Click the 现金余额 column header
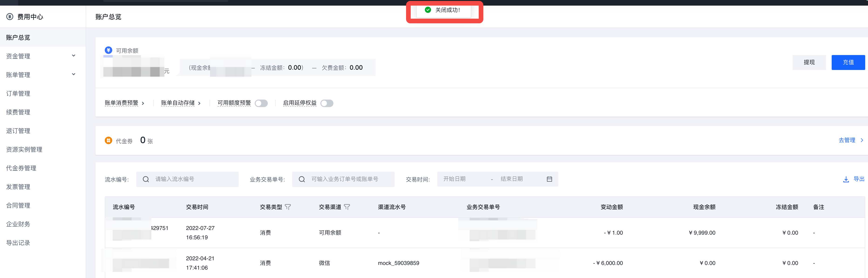 click(x=704, y=207)
